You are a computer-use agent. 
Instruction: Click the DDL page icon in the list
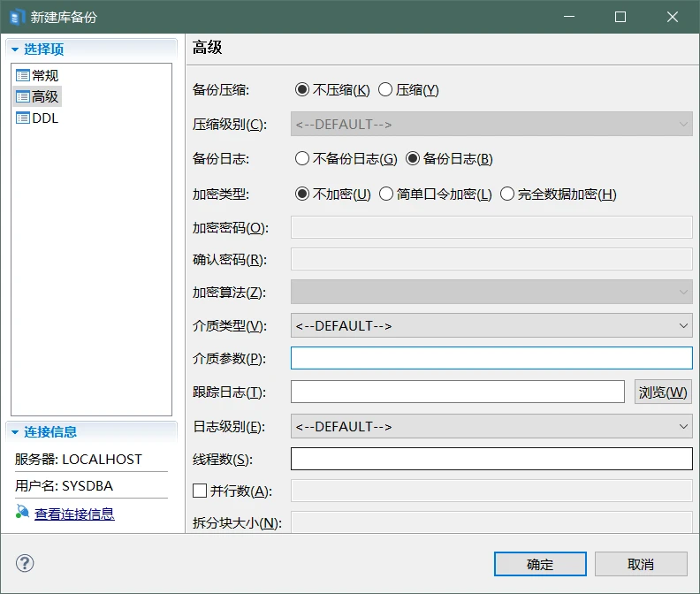[23, 118]
